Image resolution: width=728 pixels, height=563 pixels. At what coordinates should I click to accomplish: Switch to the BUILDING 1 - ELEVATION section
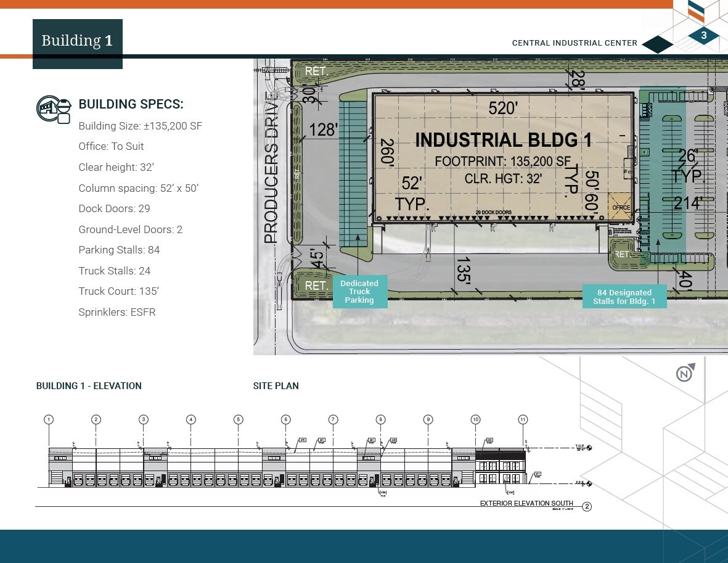(x=89, y=386)
